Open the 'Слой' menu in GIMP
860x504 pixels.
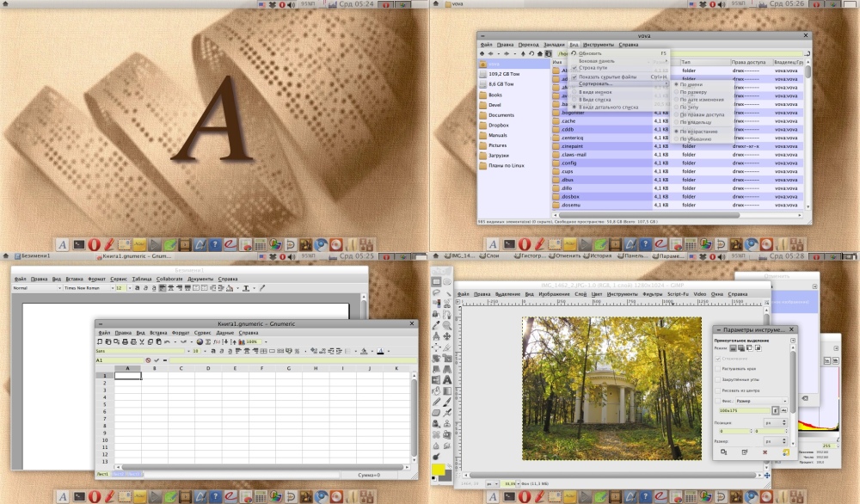(x=580, y=294)
